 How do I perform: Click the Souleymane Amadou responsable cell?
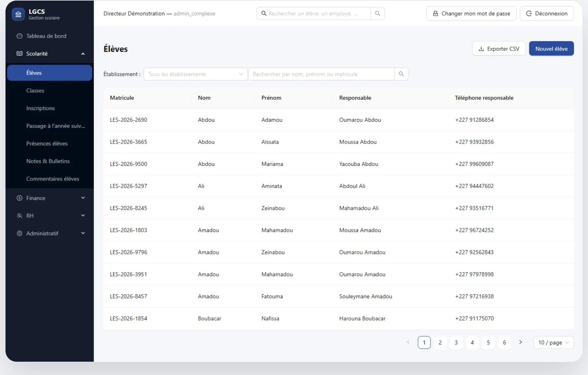[x=366, y=296]
